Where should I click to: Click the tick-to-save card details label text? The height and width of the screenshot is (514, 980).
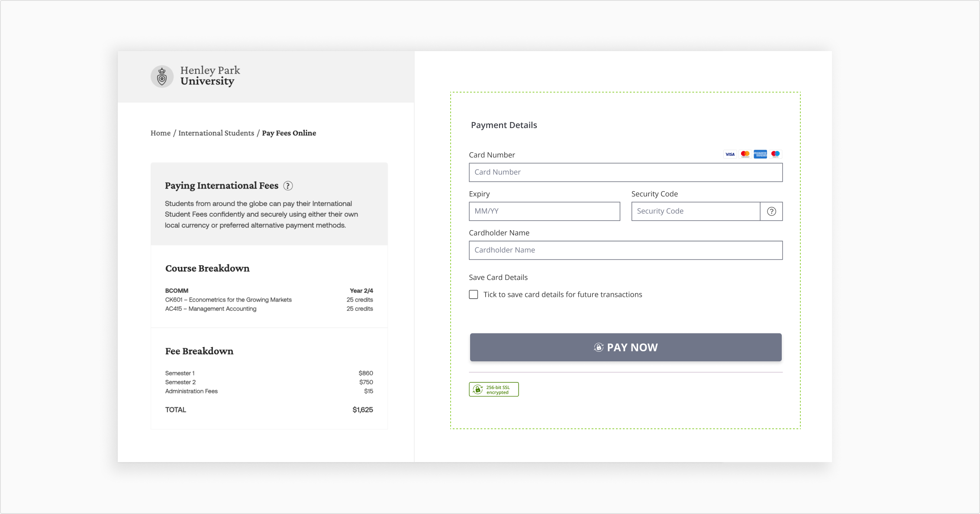(562, 295)
